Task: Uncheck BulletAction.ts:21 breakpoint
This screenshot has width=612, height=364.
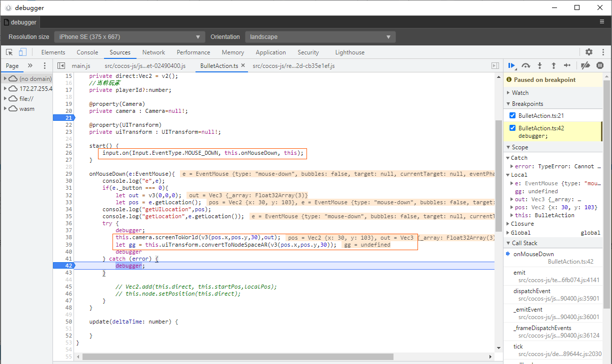Action: pyautogui.click(x=512, y=115)
